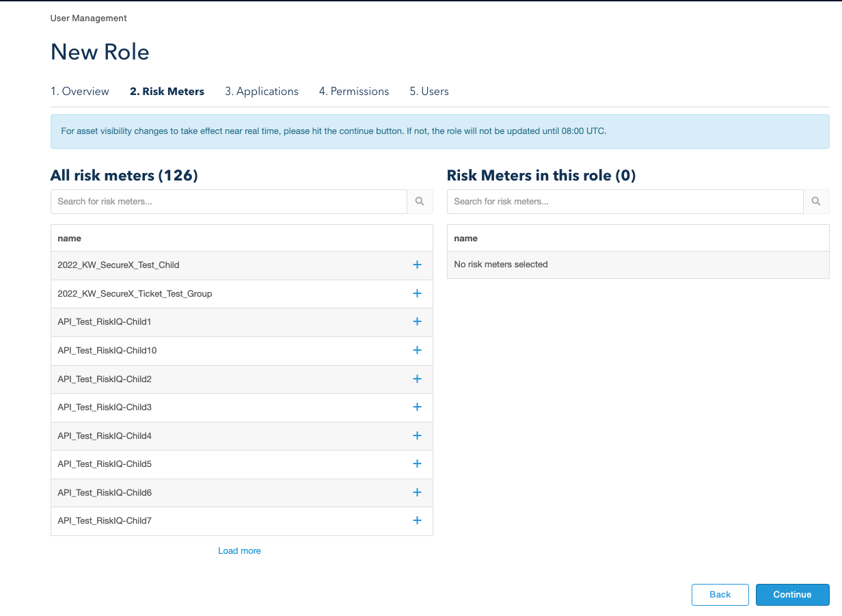The height and width of the screenshot is (616, 842).
Task: Add API_Test_RiskIQ-Child4 via plus icon
Action: pos(417,436)
